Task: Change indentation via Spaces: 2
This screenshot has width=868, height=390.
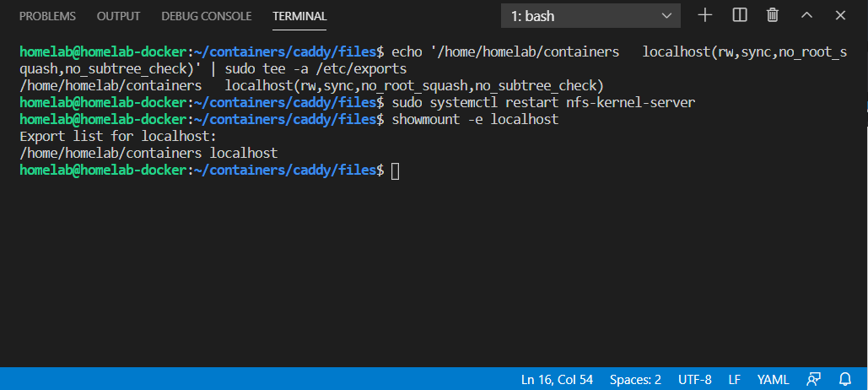Action: [x=635, y=380]
